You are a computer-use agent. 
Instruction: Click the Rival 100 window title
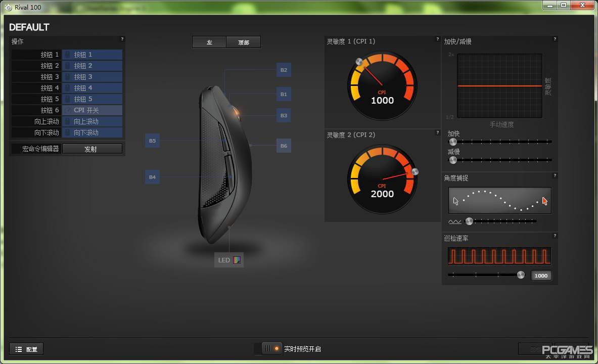click(28, 7)
